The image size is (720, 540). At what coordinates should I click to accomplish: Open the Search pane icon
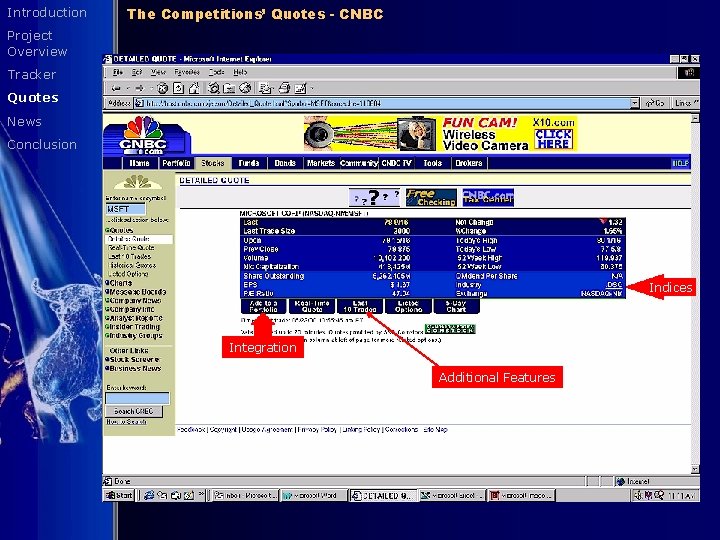click(213, 88)
